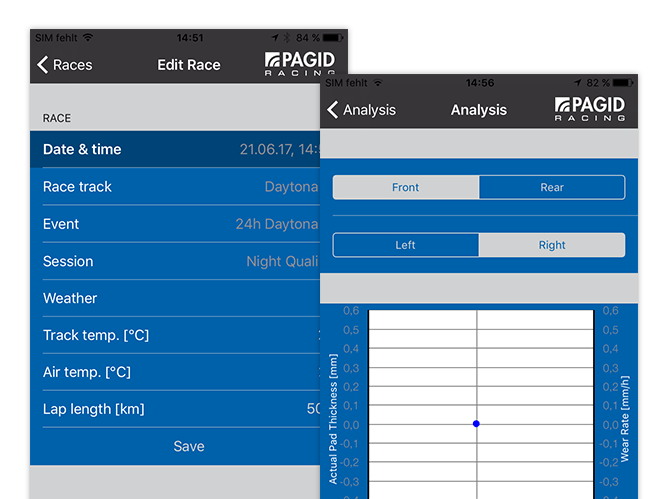
Task: Select the Rear axle segment
Action: click(552, 187)
